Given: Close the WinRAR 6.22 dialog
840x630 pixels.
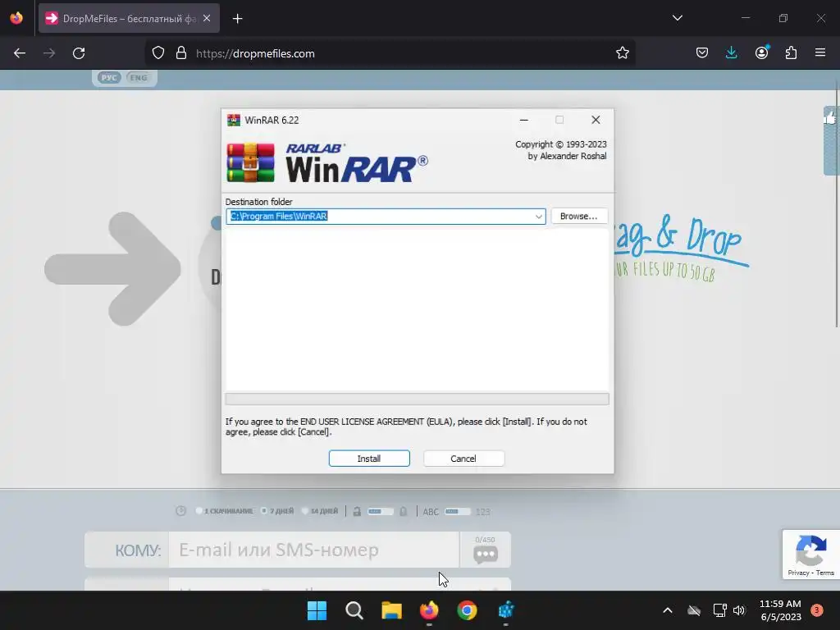Looking at the screenshot, I should (x=596, y=120).
